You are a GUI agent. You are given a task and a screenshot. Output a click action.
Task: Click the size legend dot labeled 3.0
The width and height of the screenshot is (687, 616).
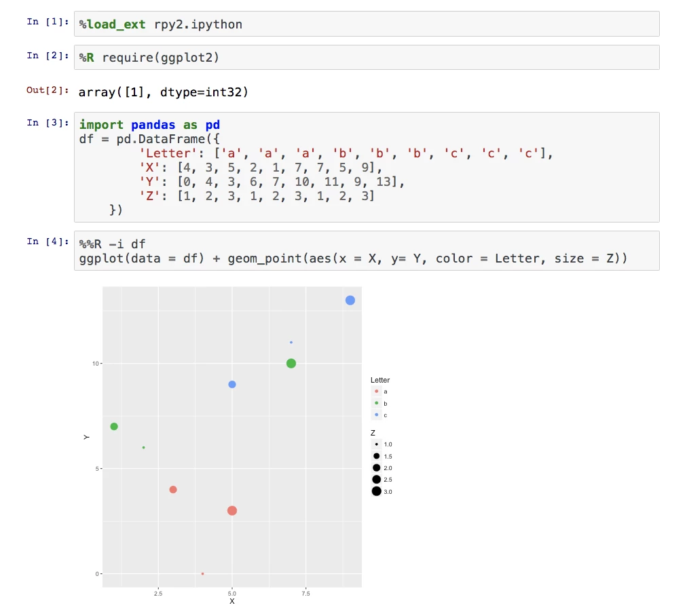376,491
